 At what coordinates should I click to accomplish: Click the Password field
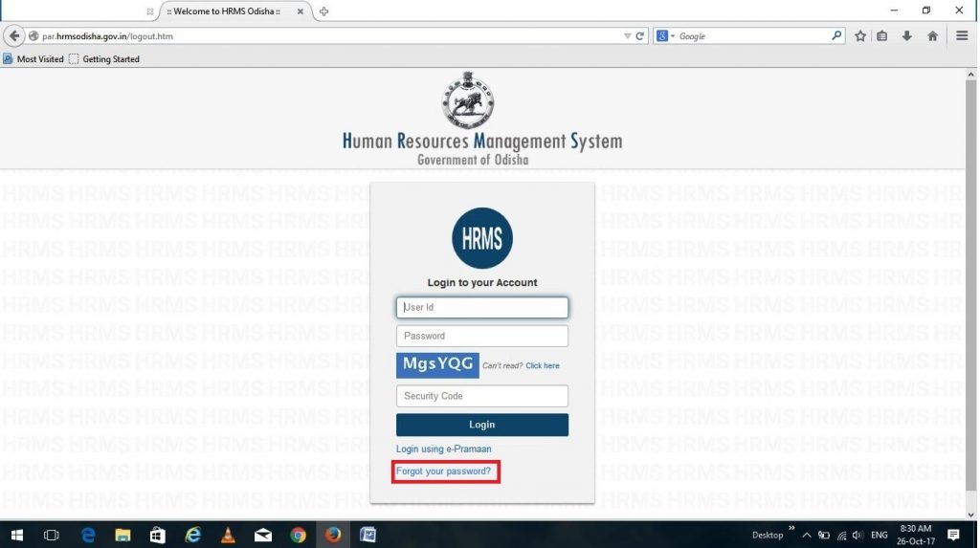coord(482,337)
